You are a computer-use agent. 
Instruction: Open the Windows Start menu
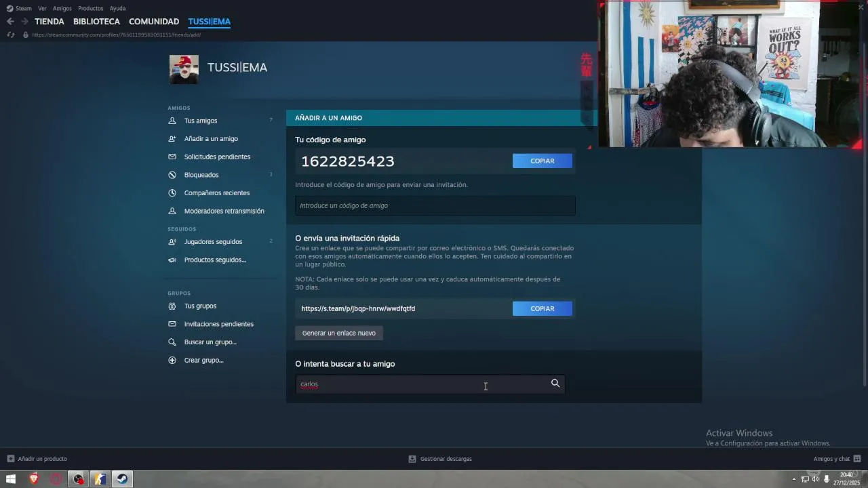pyautogui.click(x=11, y=479)
